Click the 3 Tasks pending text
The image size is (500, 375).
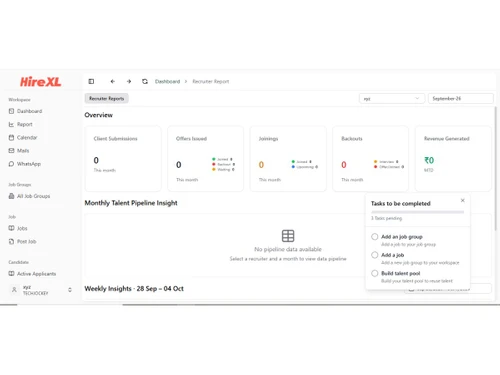387,218
